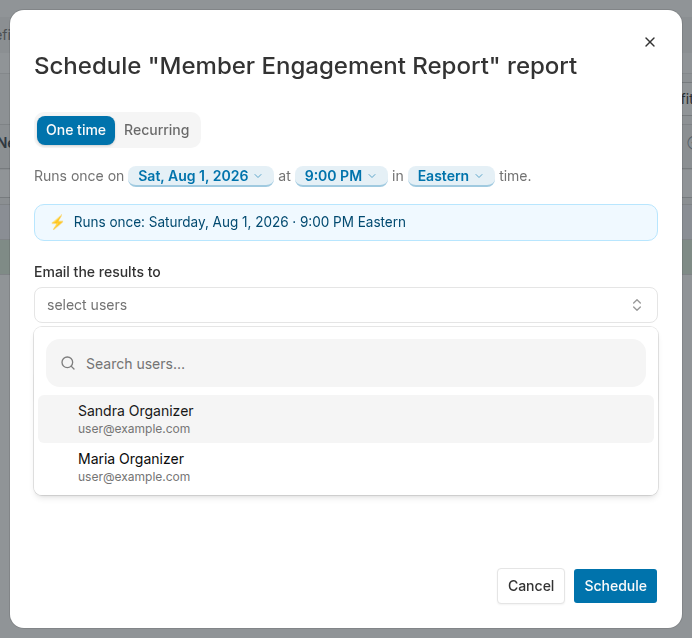Click the Schedule button

[x=615, y=586]
